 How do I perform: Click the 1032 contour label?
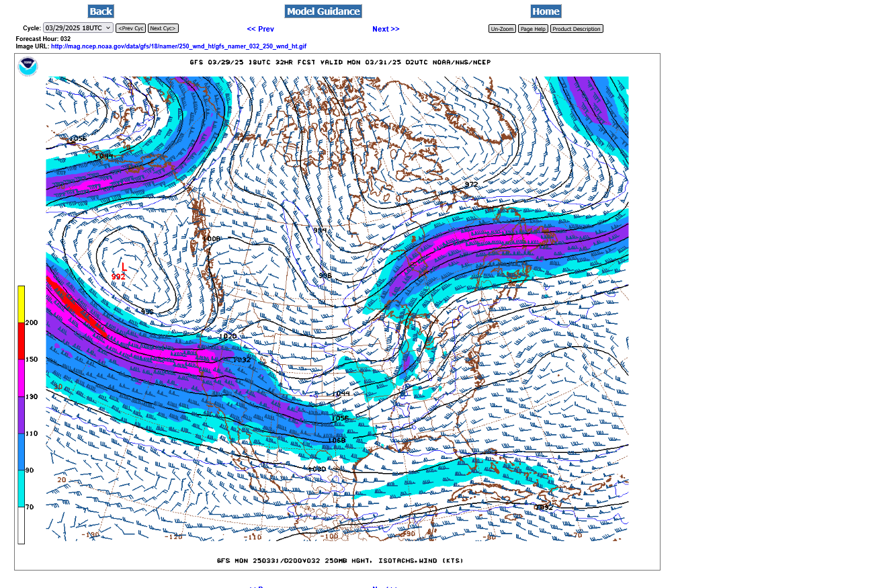242,360
